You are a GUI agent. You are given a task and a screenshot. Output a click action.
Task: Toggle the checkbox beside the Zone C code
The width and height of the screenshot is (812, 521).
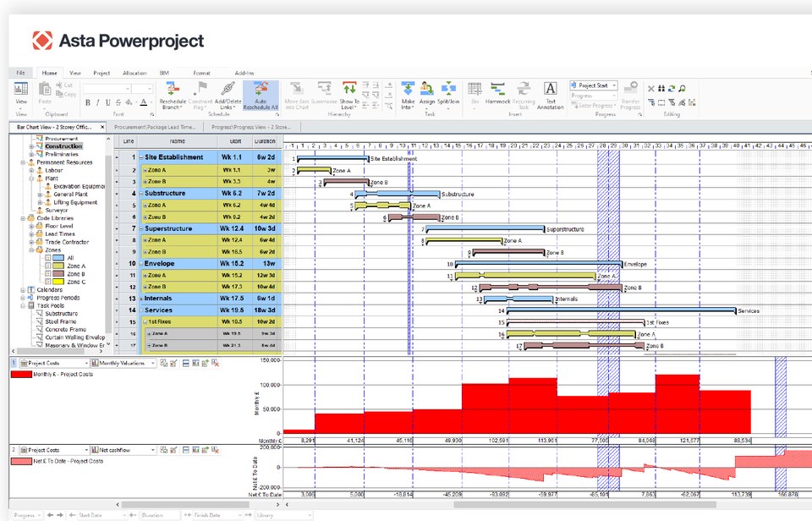coord(47,282)
